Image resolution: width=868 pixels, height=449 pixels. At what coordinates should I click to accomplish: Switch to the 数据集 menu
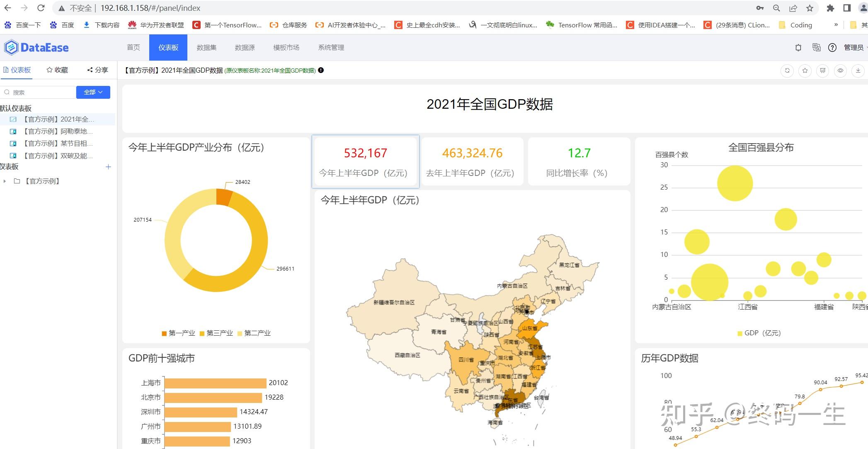(206, 48)
